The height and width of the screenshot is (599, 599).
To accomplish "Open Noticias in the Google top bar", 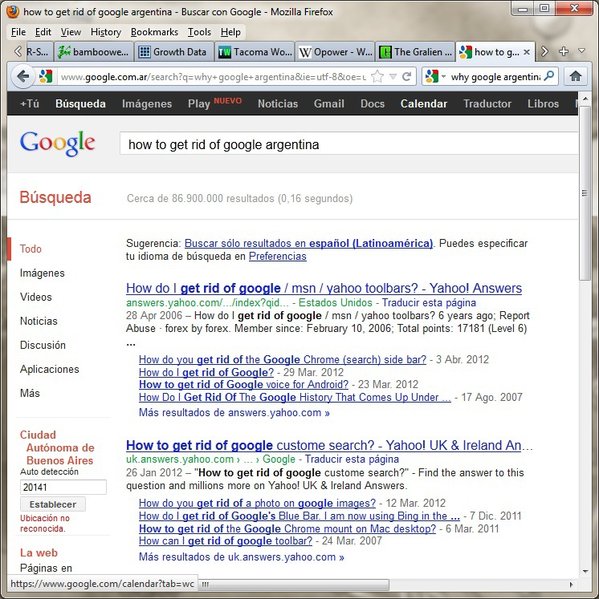I will click(x=278, y=104).
